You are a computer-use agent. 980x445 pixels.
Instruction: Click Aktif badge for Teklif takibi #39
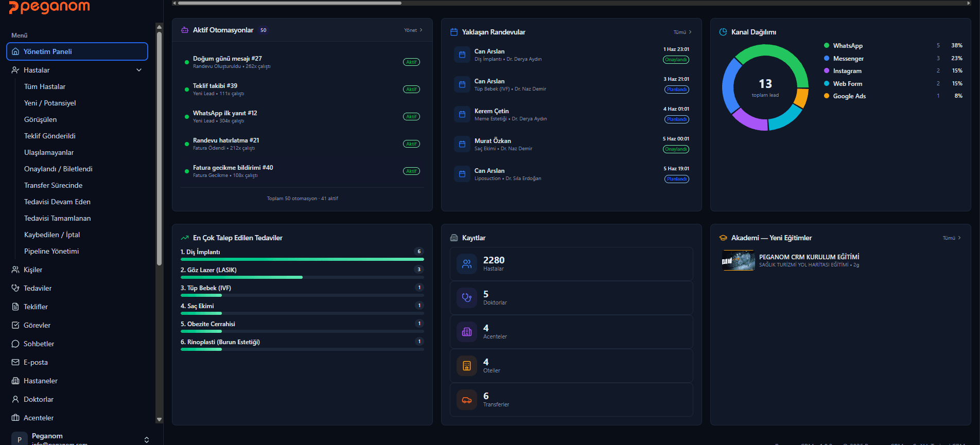coord(411,90)
